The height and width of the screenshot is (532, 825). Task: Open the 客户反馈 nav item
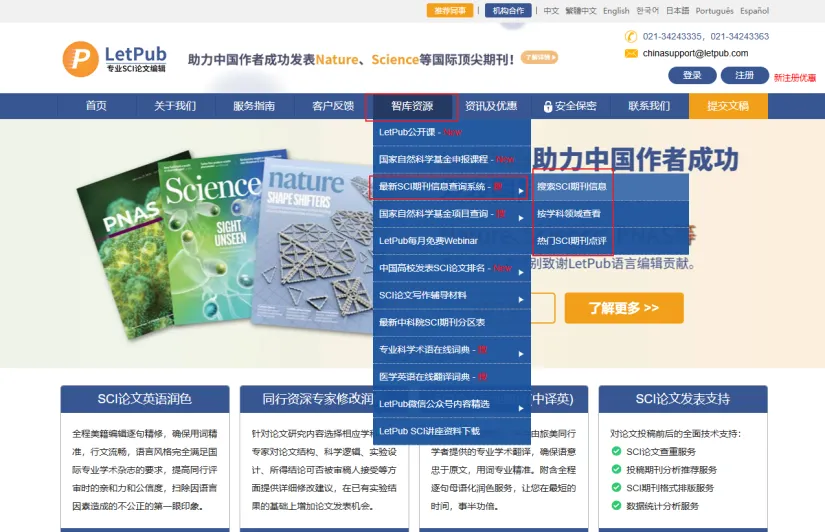(333, 106)
